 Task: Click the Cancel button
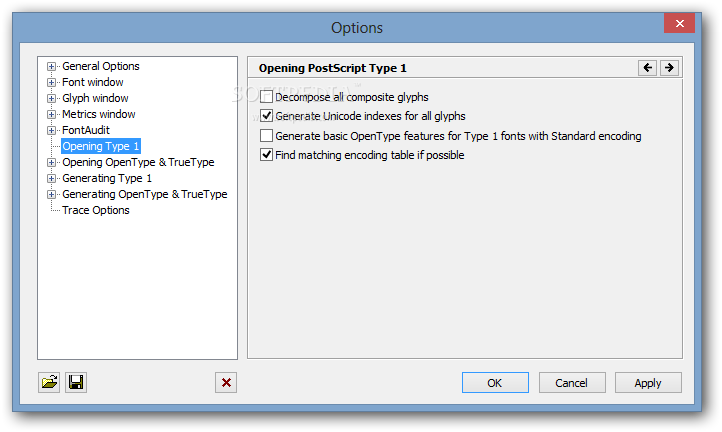coord(572,383)
